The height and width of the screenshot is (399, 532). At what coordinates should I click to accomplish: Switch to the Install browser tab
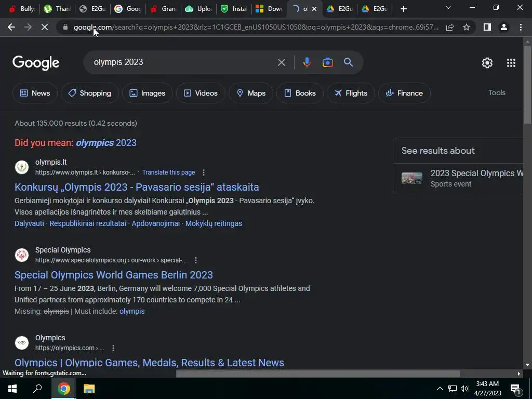[x=234, y=9]
